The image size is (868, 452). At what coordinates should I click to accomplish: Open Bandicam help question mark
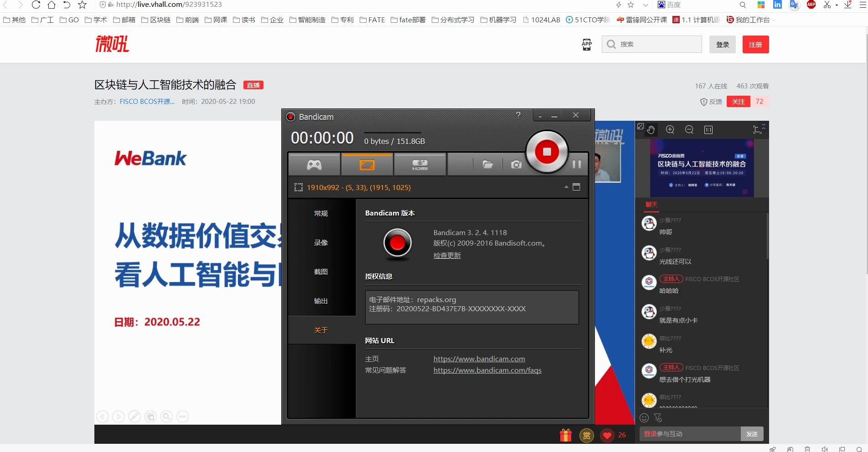pyautogui.click(x=518, y=115)
